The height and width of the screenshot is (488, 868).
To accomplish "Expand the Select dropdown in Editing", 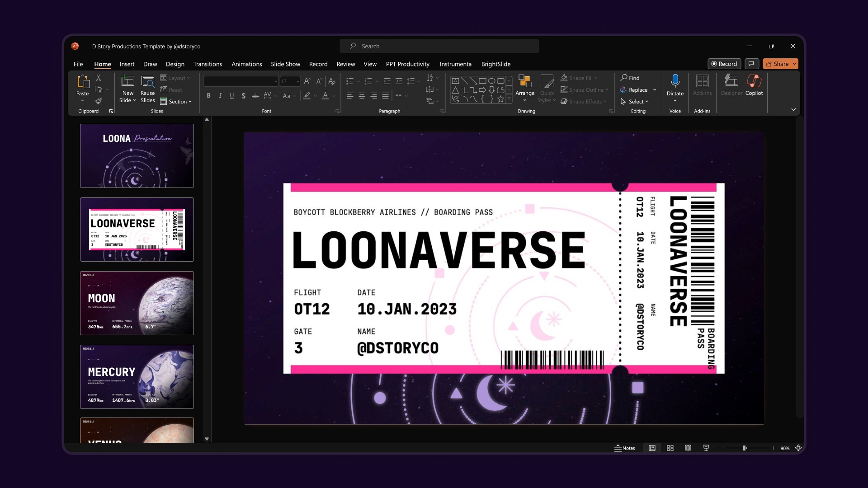I will [638, 102].
